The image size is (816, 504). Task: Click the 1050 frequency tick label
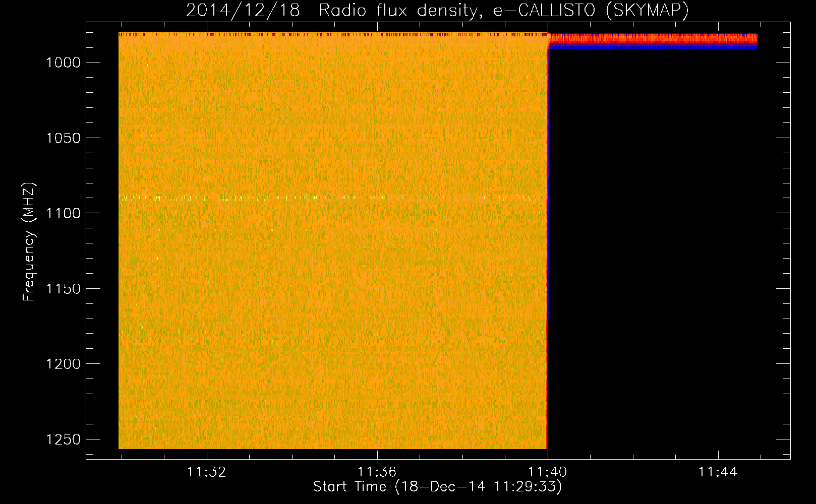click(x=63, y=138)
